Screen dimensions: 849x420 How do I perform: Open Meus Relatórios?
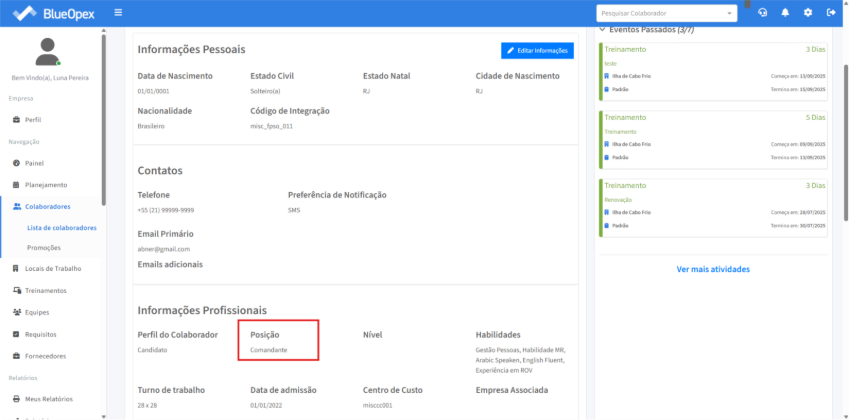50,399
